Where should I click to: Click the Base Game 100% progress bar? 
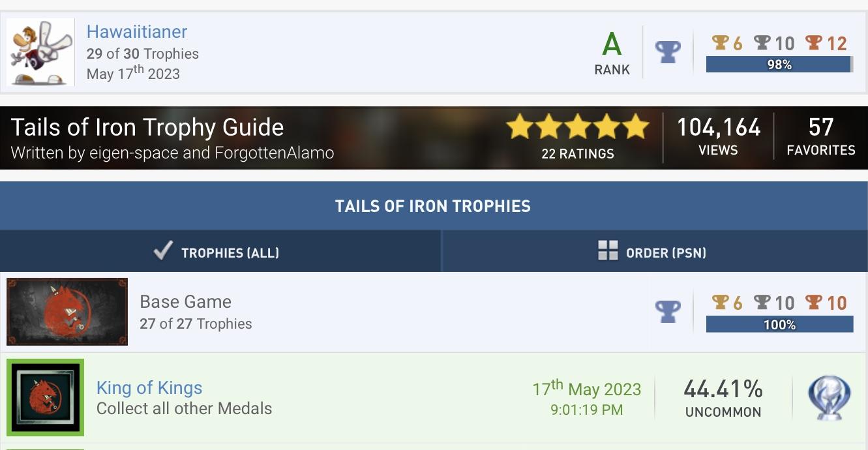(x=779, y=324)
